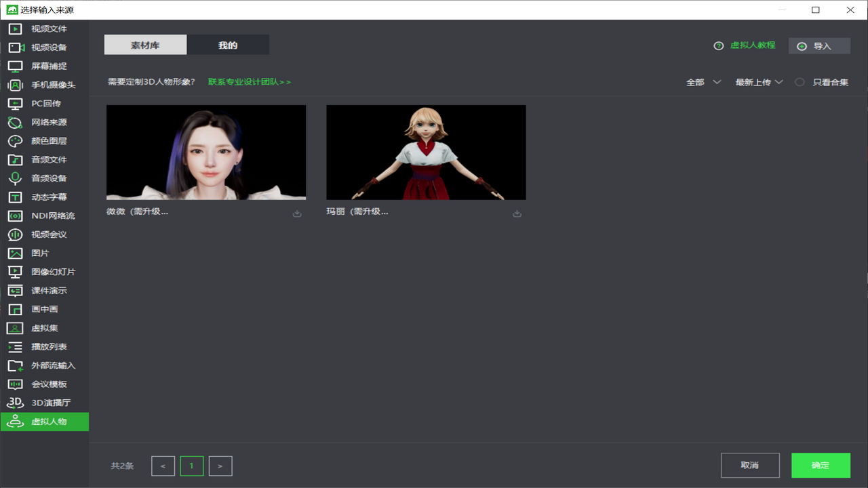The height and width of the screenshot is (488, 868).
Task: Open the 虚拟人教程 tutorial link
Action: click(x=745, y=45)
